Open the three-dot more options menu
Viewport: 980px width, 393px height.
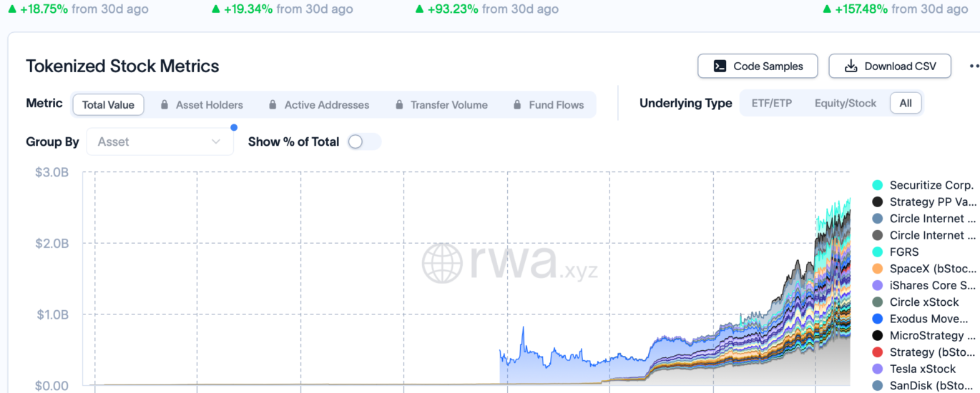974,66
